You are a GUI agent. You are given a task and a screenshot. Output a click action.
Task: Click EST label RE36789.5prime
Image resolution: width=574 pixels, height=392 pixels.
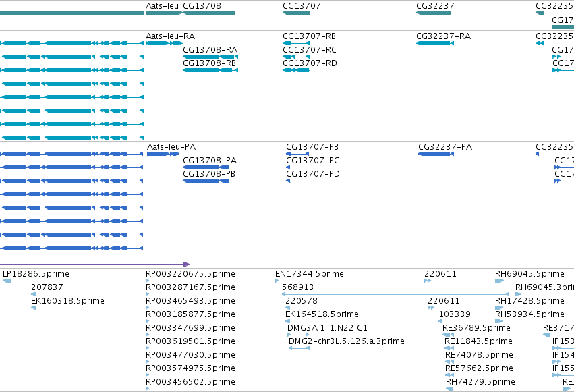tap(477, 328)
